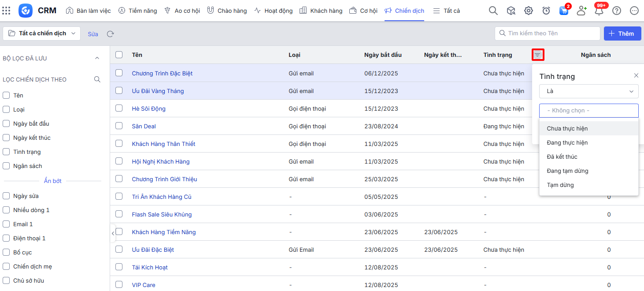The width and height of the screenshot is (644, 291).
Task: Tick the Ngân sách filter checkbox
Action: (6, 166)
